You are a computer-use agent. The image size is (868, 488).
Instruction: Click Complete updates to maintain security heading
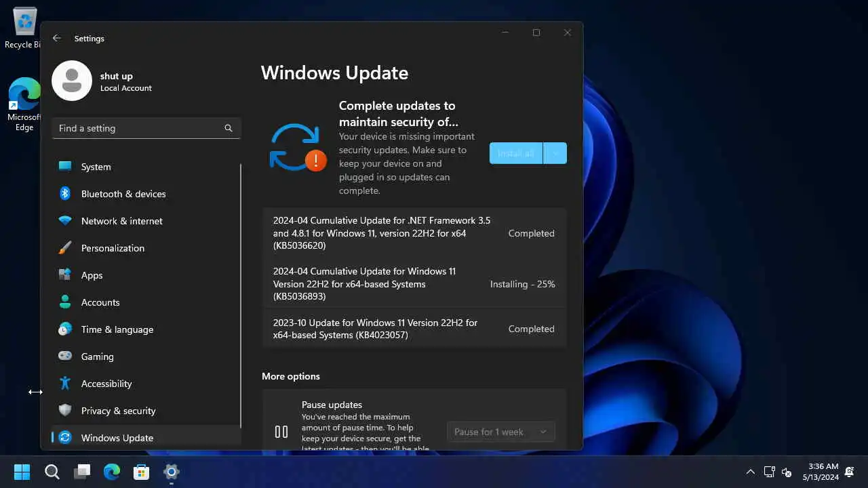pos(398,114)
